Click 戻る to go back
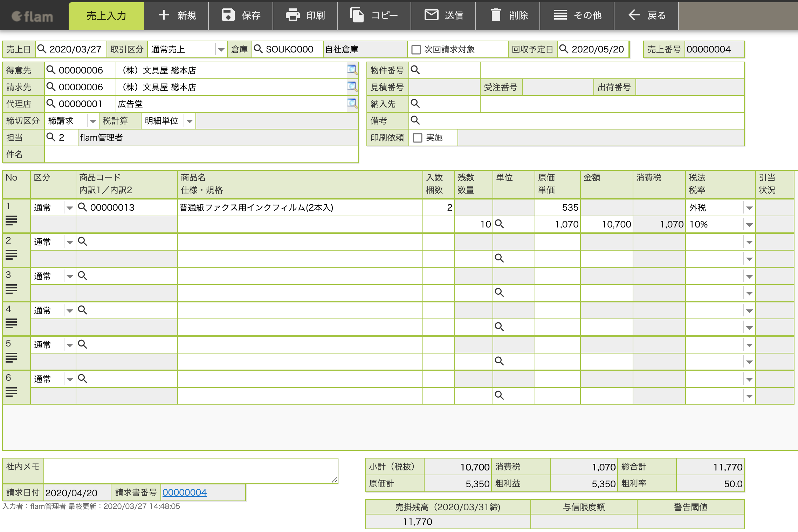Screen dimensions: 798x532 click(647, 16)
